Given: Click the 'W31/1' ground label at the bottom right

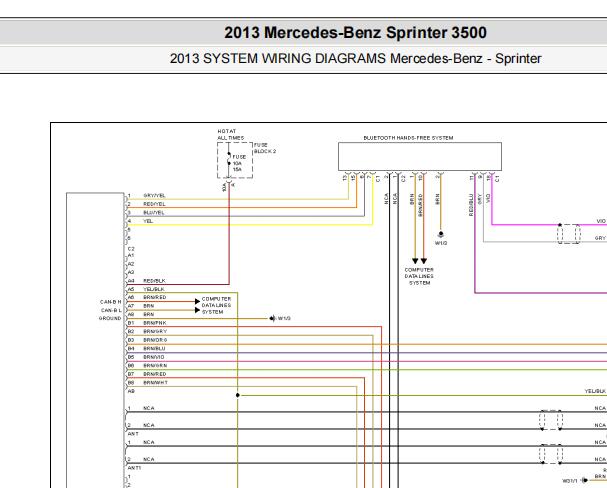Looking at the screenshot, I should (x=569, y=481).
